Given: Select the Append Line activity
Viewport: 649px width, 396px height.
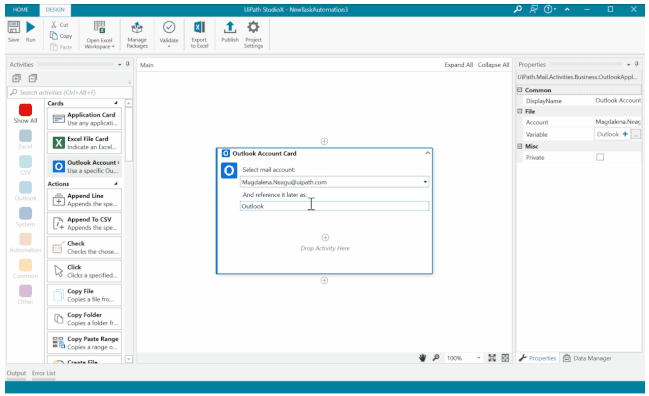Looking at the screenshot, I should [x=84, y=200].
